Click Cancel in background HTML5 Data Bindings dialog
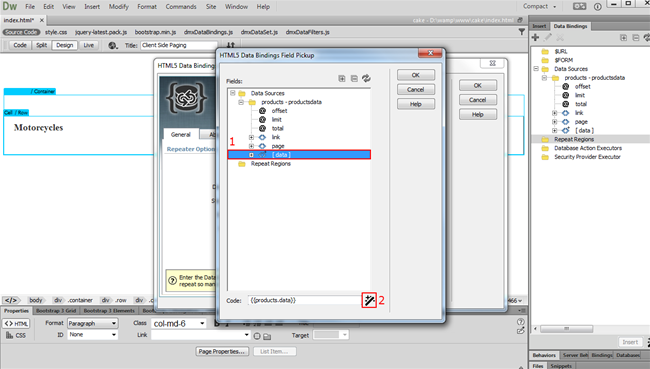 click(478, 100)
